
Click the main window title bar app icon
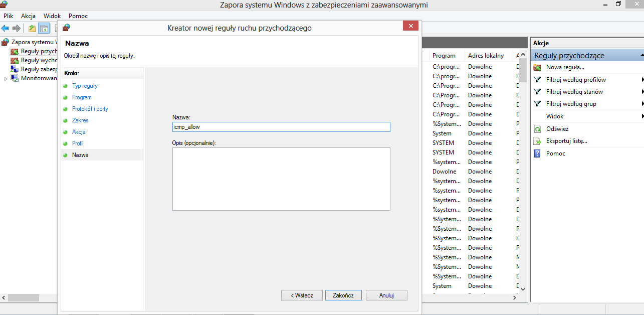click(x=4, y=5)
